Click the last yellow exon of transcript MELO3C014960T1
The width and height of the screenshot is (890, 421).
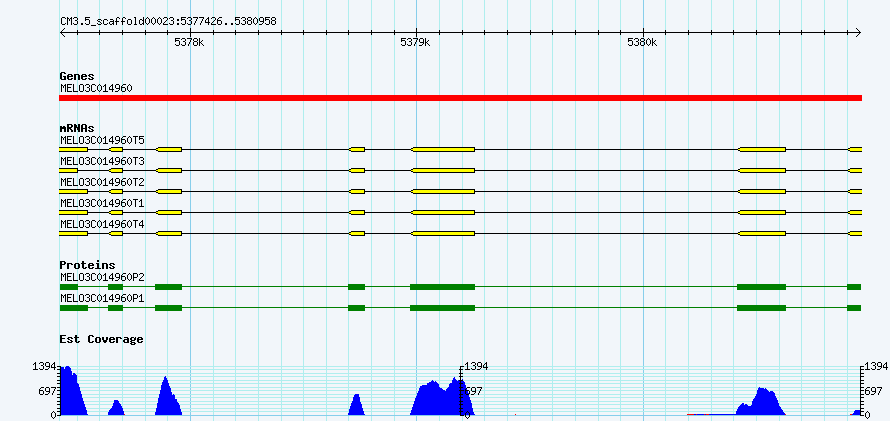[x=855, y=212]
